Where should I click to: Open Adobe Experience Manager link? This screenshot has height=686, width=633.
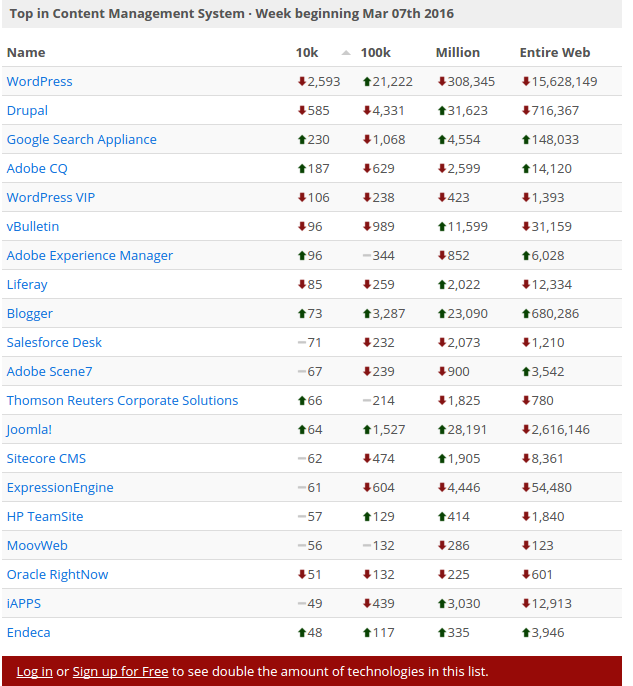pos(90,256)
